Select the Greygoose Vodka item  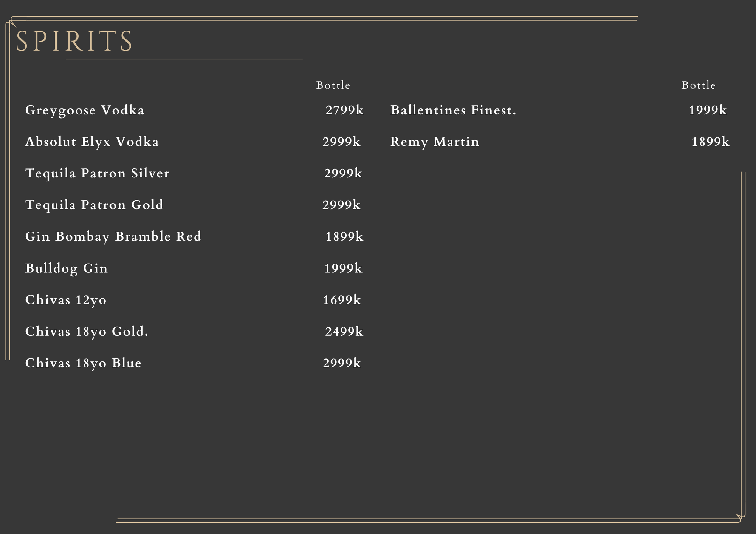pyautogui.click(x=85, y=110)
